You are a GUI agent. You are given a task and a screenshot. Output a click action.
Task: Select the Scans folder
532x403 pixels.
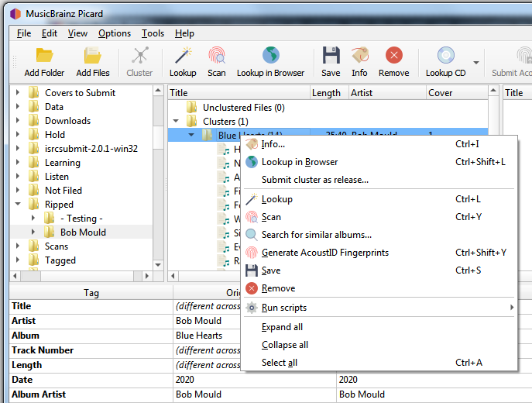[x=57, y=246]
